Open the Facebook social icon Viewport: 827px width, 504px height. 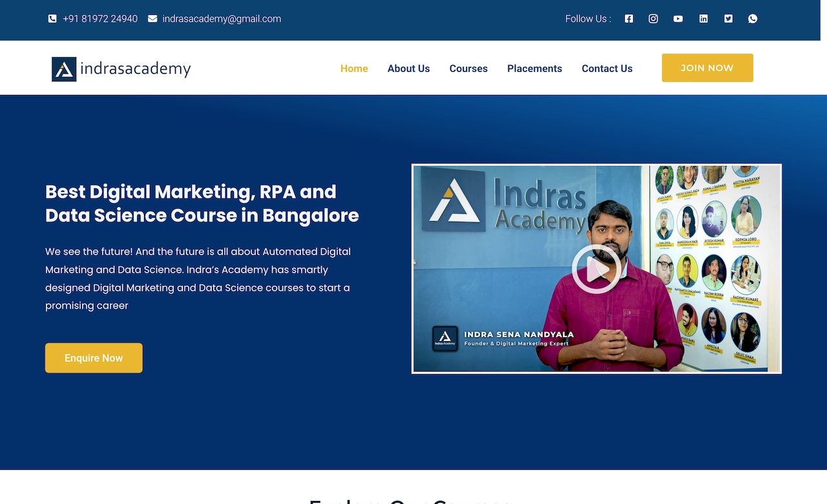click(x=629, y=19)
